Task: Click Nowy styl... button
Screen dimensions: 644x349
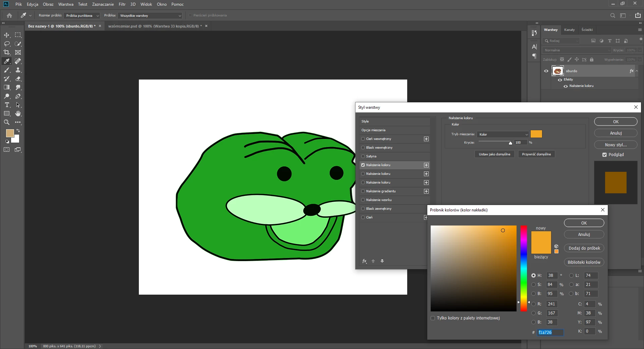Action: (616, 145)
